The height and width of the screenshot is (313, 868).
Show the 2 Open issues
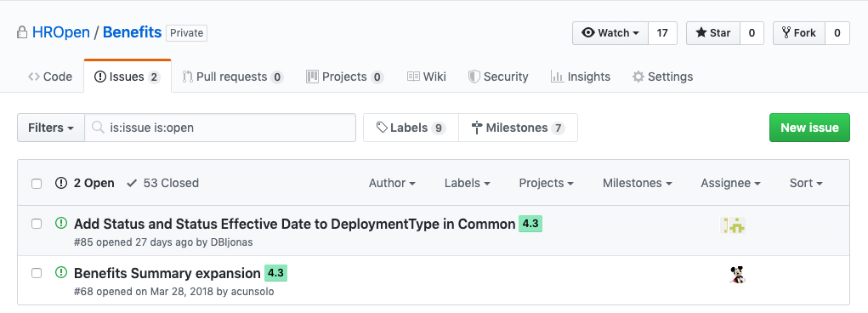(x=85, y=183)
